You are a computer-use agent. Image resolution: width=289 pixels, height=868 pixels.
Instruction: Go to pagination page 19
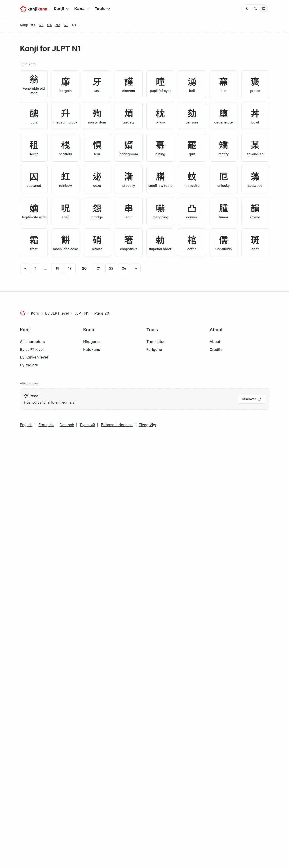click(70, 269)
